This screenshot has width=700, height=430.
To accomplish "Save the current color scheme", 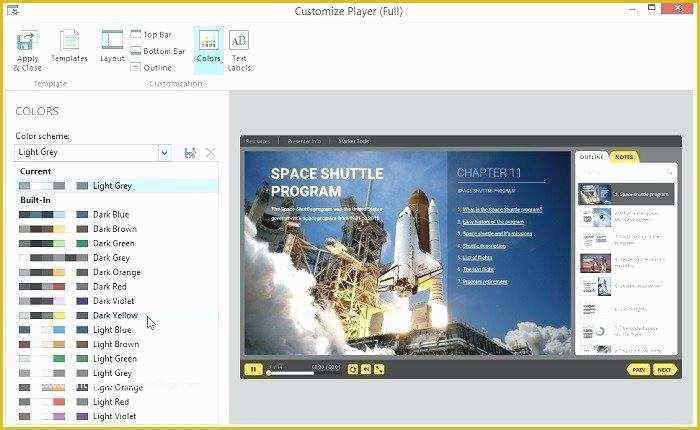I will point(190,153).
